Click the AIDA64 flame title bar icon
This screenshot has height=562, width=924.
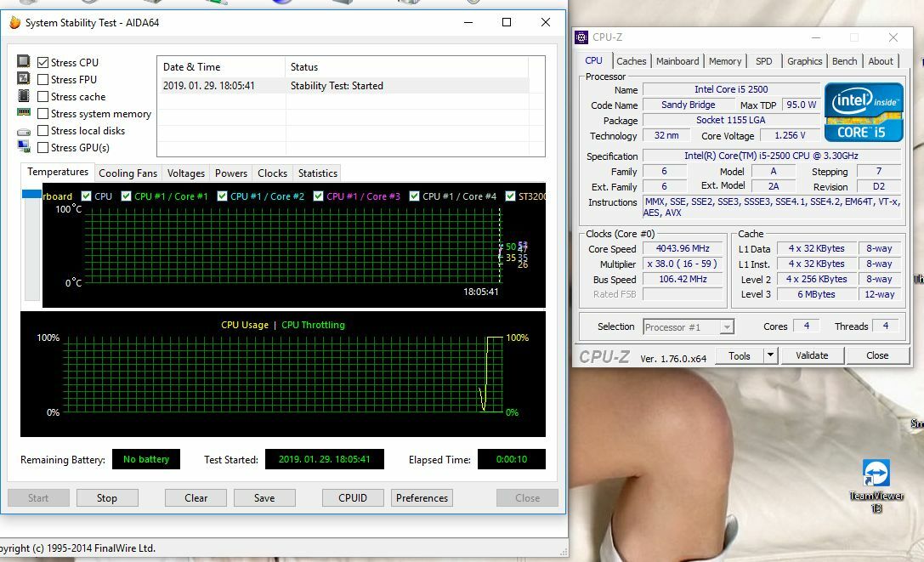tap(15, 22)
